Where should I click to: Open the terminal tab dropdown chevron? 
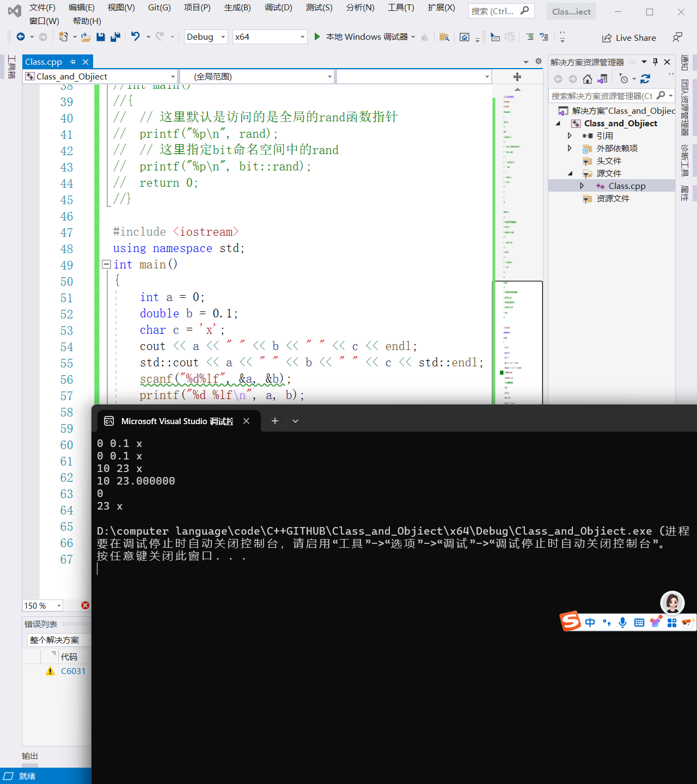296,421
